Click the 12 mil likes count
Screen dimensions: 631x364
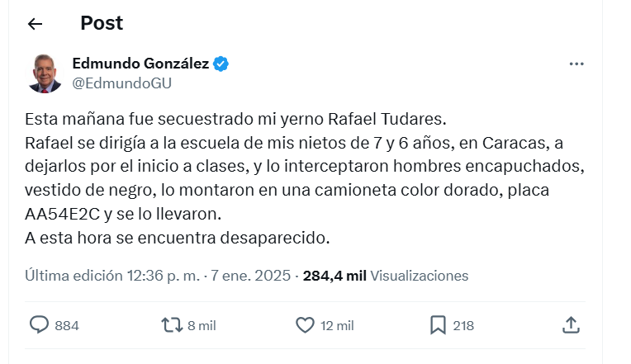pos(338,326)
